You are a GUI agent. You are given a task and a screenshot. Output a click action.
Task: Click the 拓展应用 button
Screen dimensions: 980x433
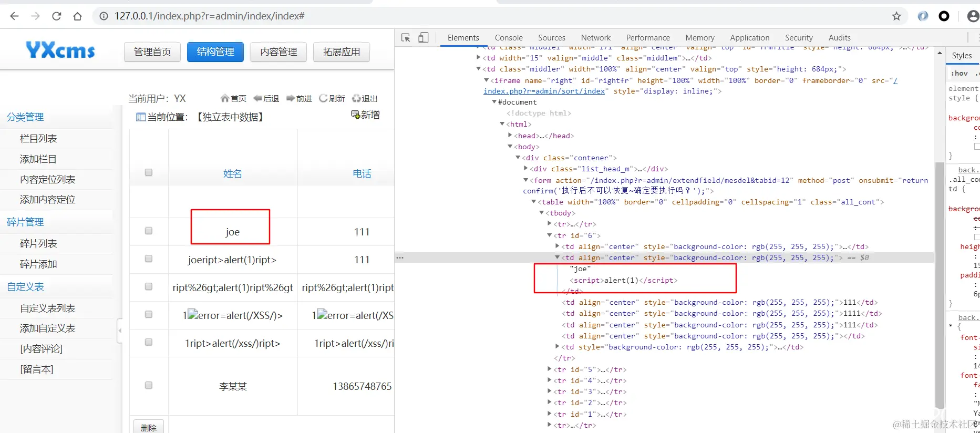pos(342,52)
